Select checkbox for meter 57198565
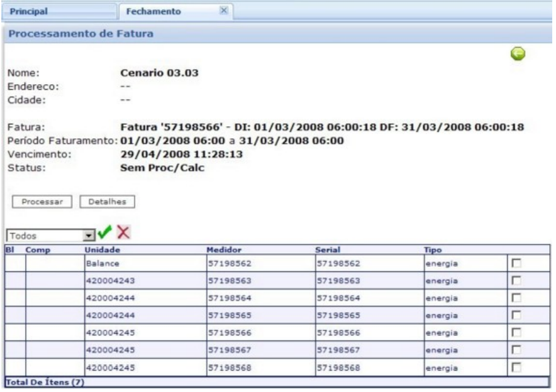Screen dimensions: 556x392 tap(514, 315)
